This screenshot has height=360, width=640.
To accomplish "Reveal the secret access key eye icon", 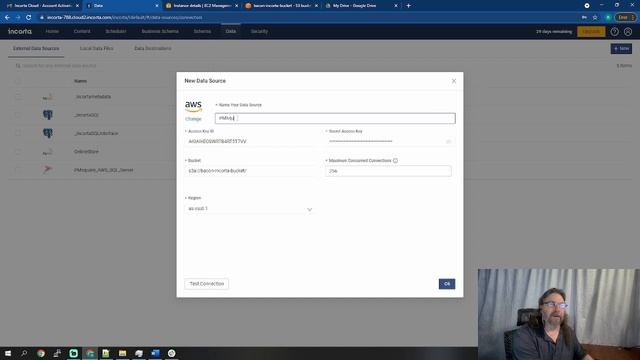I will (448, 141).
